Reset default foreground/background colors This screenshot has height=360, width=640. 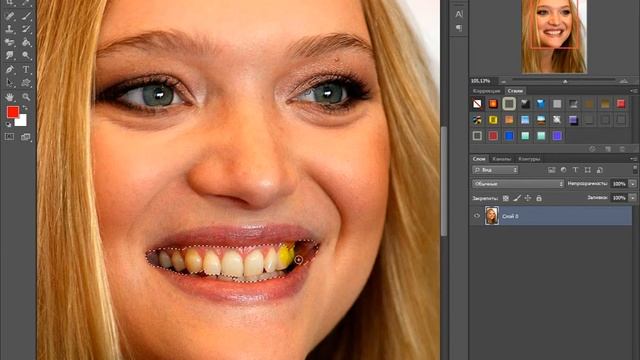tap(9, 124)
